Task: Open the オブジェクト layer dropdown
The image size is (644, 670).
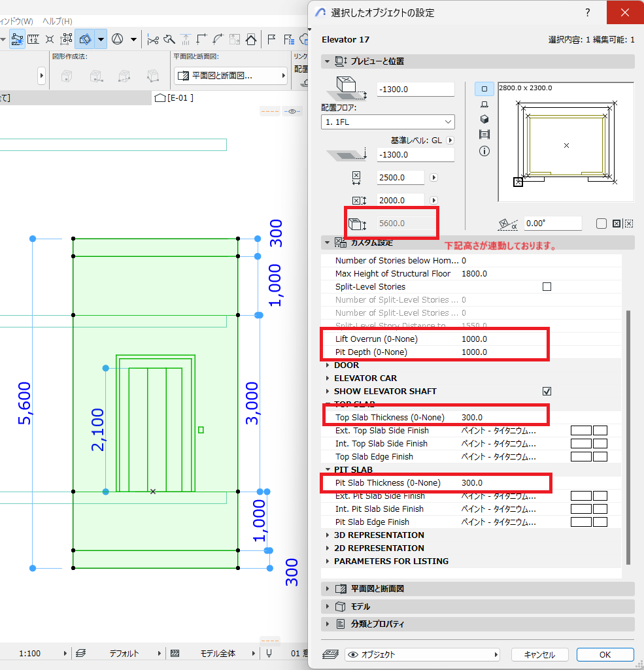Action: (x=422, y=654)
